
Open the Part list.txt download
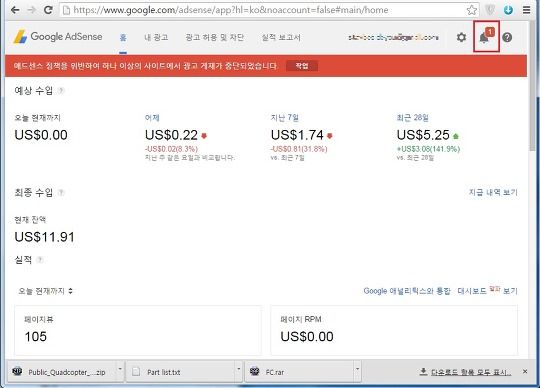[x=180, y=371]
